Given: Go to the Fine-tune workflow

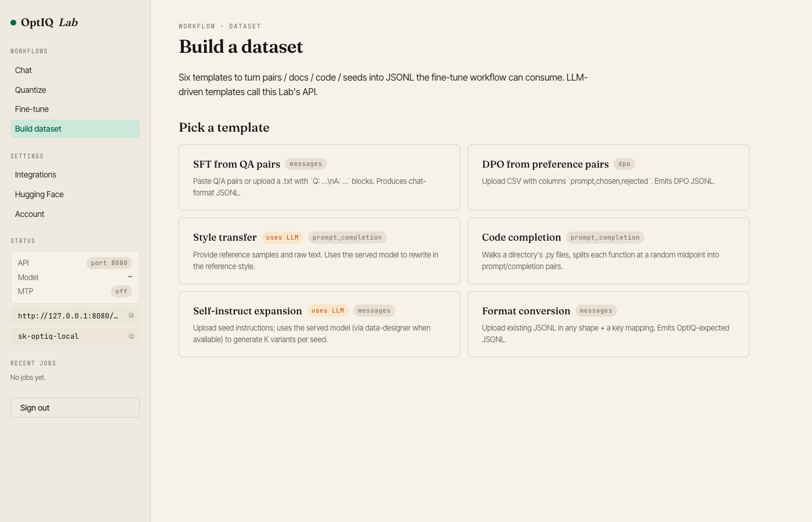Looking at the screenshot, I should coord(75,109).
